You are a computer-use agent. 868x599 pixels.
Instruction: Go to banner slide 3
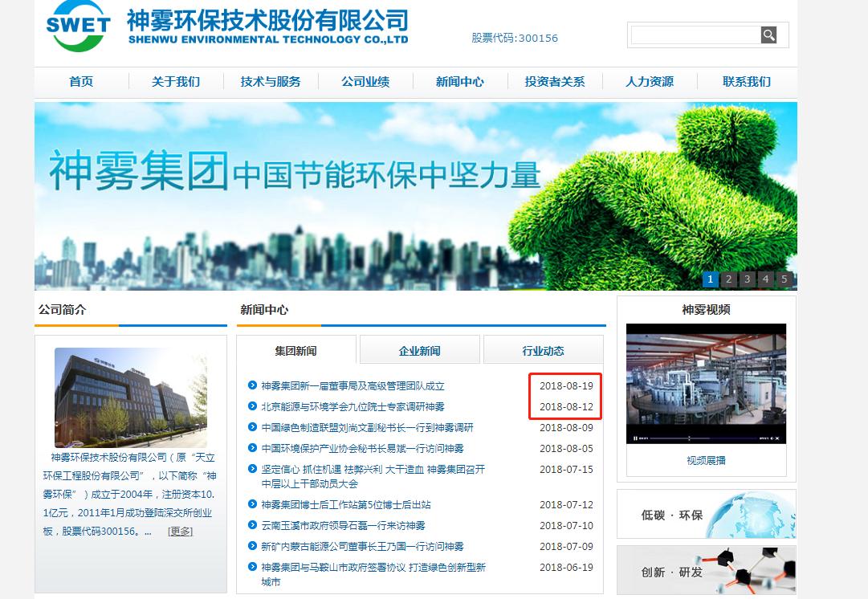(x=748, y=279)
